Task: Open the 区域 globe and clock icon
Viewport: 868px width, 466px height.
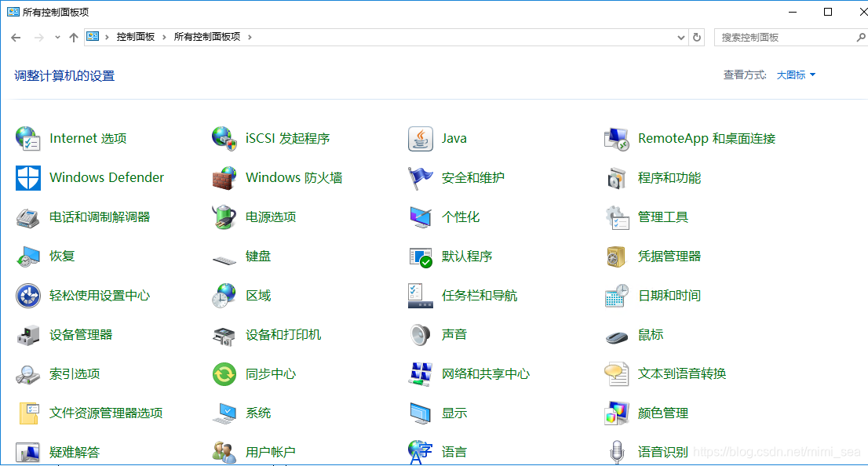Action: (224, 296)
